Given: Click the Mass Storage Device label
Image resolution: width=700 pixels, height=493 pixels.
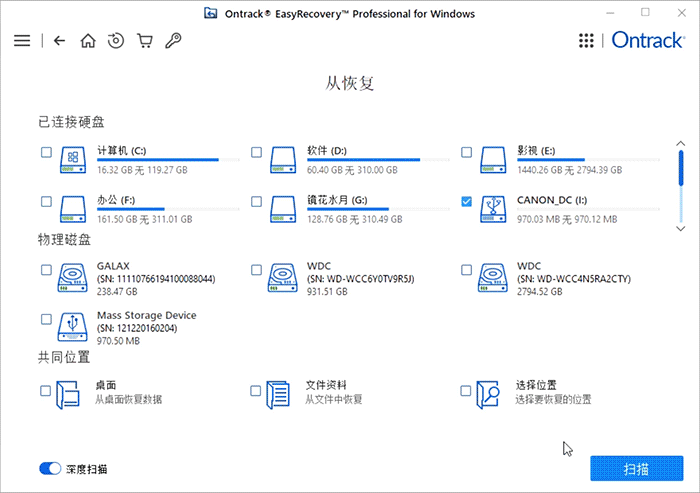Looking at the screenshot, I should click(x=147, y=315).
